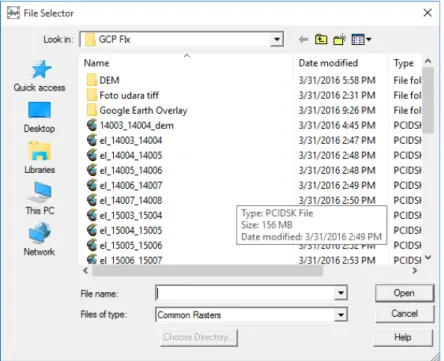Click the horizontal scrollbar thumb
The image size is (444, 361).
(208, 271)
